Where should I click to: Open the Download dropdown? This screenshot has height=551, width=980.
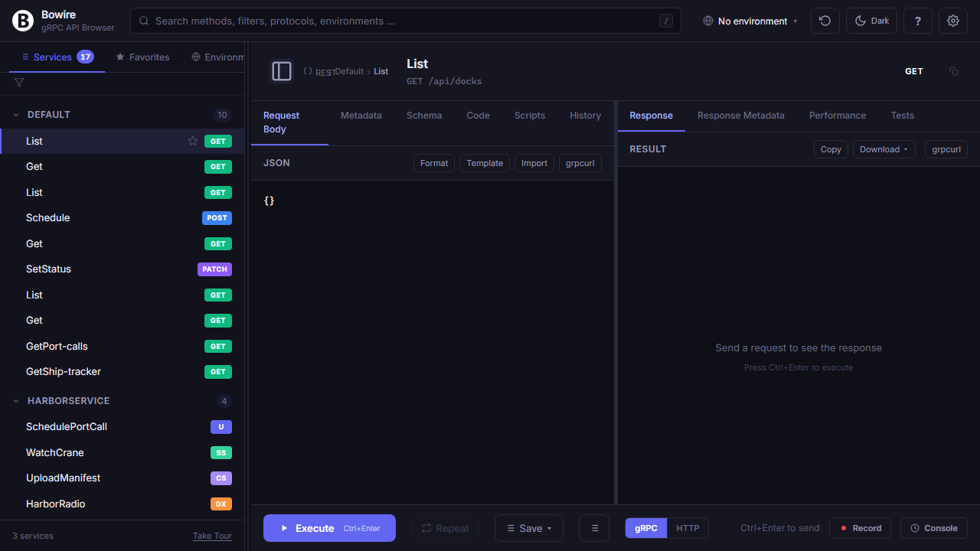coord(884,149)
